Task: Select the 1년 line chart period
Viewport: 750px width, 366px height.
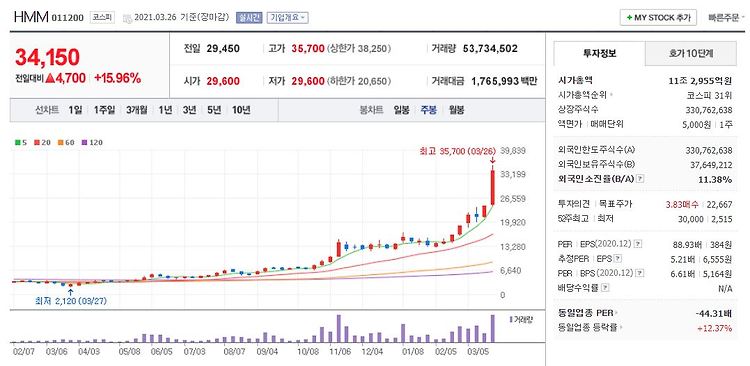Action: 165,110
